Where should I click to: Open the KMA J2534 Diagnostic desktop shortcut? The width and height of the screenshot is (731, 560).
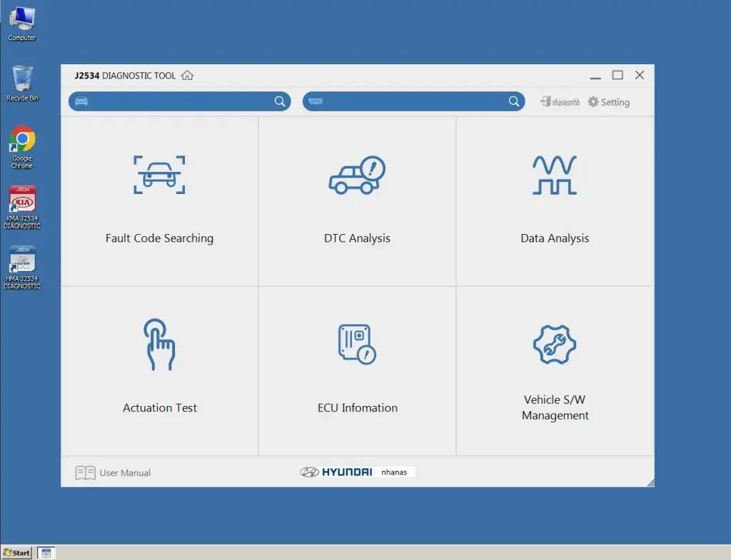tap(22, 207)
